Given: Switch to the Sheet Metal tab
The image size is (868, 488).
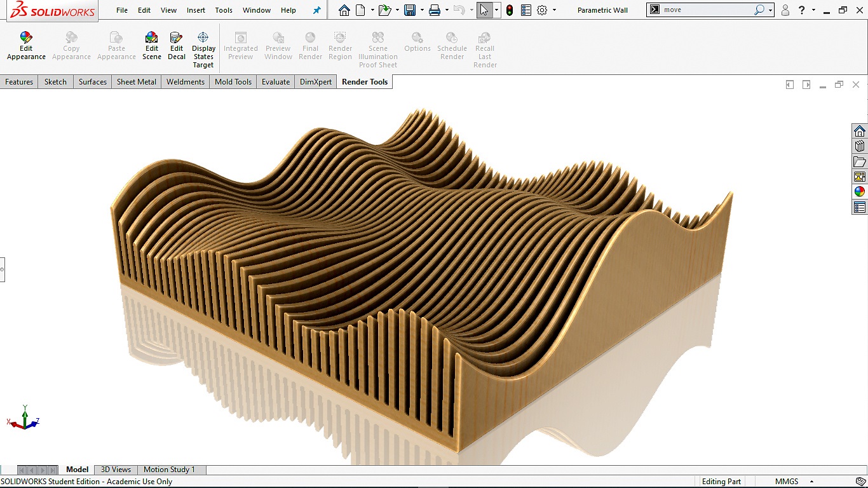Looking at the screenshot, I should [137, 82].
